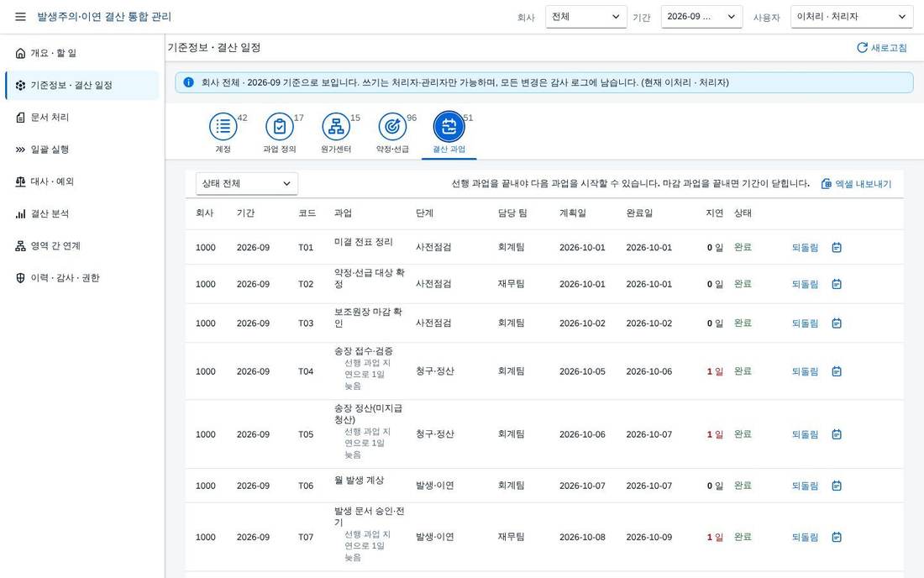
Task: Open the 이력 · 감사 · 권한 sidebar page
Action: click(x=82, y=278)
